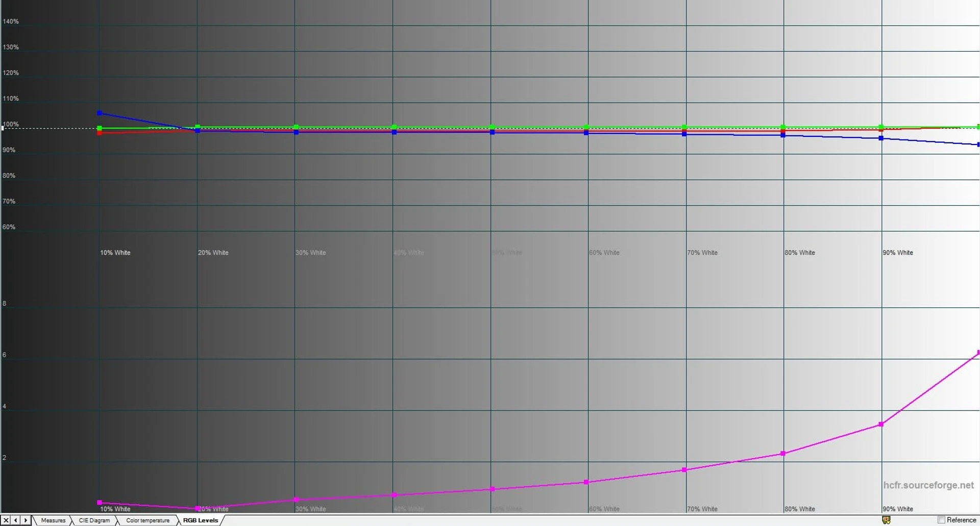980x526 pixels.
Task: Click the blue data point at 10% White
Action: pyautogui.click(x=100, y=113)
